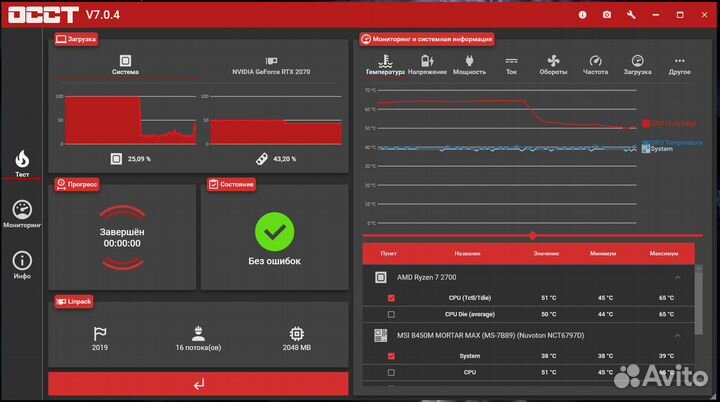This screenshot has width=720, height=402.
Task: Show the Ток sensor graph
Action: (511, 65)
